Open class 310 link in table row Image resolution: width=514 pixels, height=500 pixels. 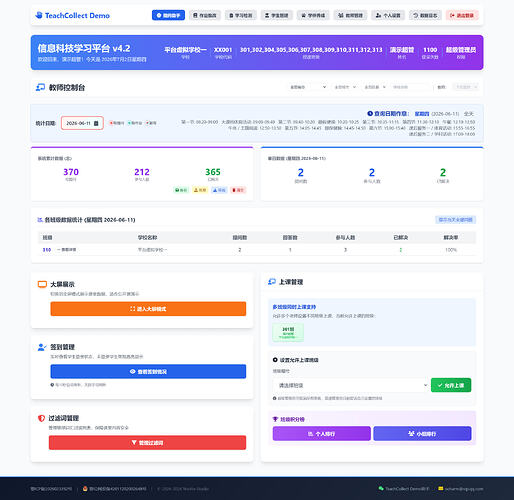click(x=47, y=250)
